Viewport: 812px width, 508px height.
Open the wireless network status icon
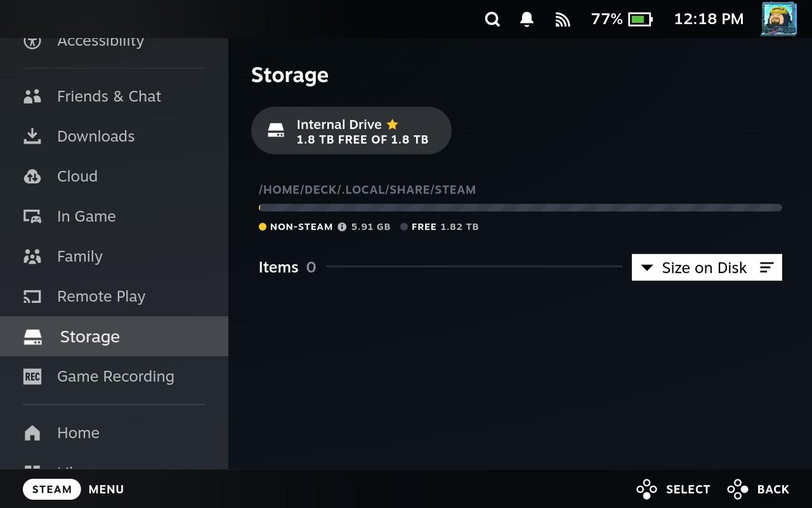tap(562, 20)
